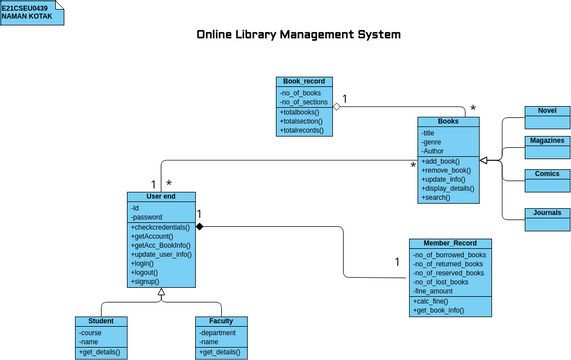The width and height of the screenshot is (571, 360).
Task: Select the Books class header
Action: [448, 122]
